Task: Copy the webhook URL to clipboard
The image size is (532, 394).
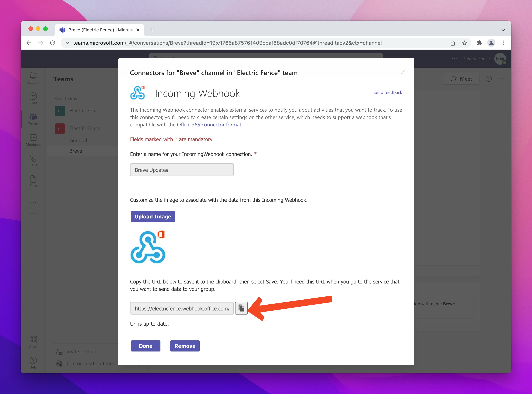Action: click(x=241, y=308)
